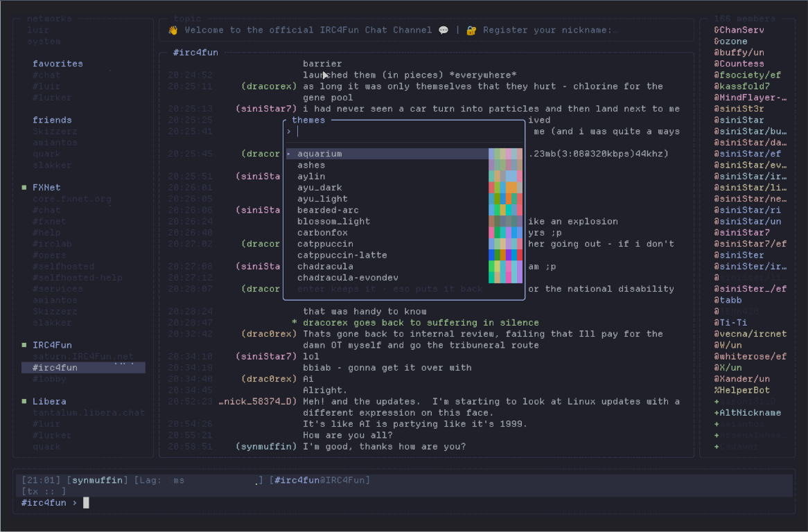Click the green IRC4Fun network status square
Image resolution: width=808 pixels, height=532 pixels.
[24, 345]
